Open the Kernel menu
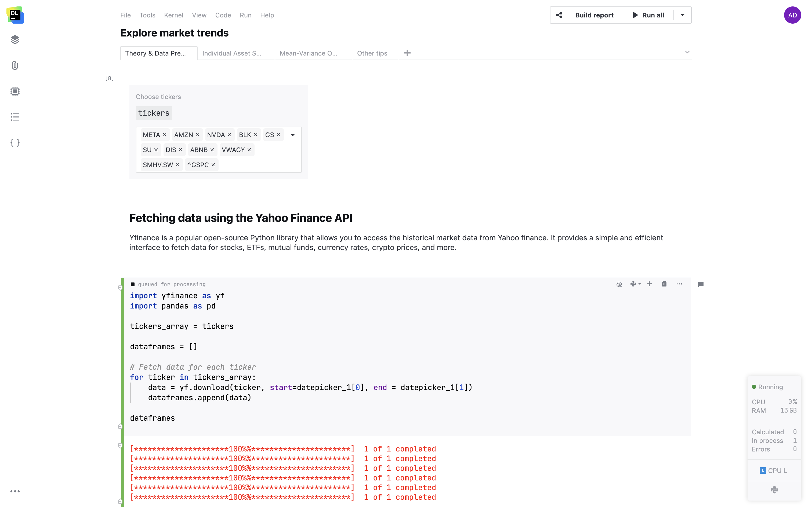 click(173, 15)
